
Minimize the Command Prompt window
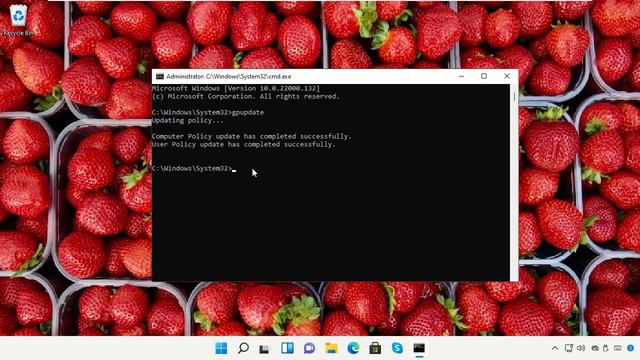click(x=462, y=76)
